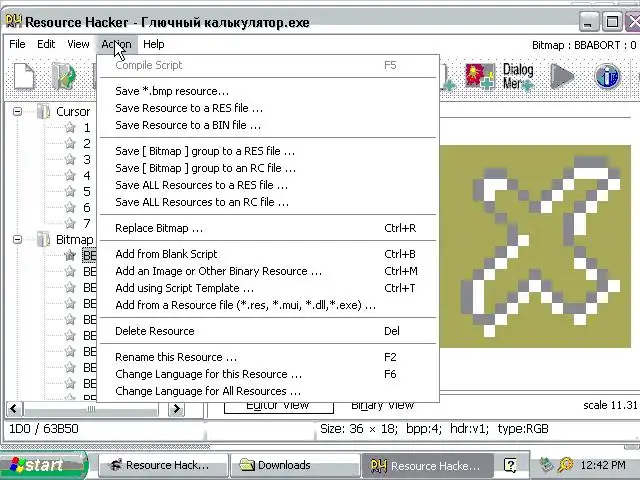640x480 pixels.
Task: Choose Save Resource to a BIN file
Action: point(268,125)
